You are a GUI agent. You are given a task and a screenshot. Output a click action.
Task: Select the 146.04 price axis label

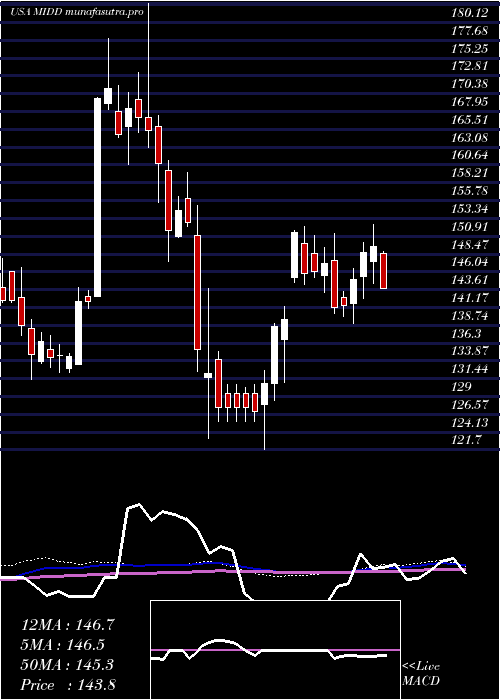(470, 262)
